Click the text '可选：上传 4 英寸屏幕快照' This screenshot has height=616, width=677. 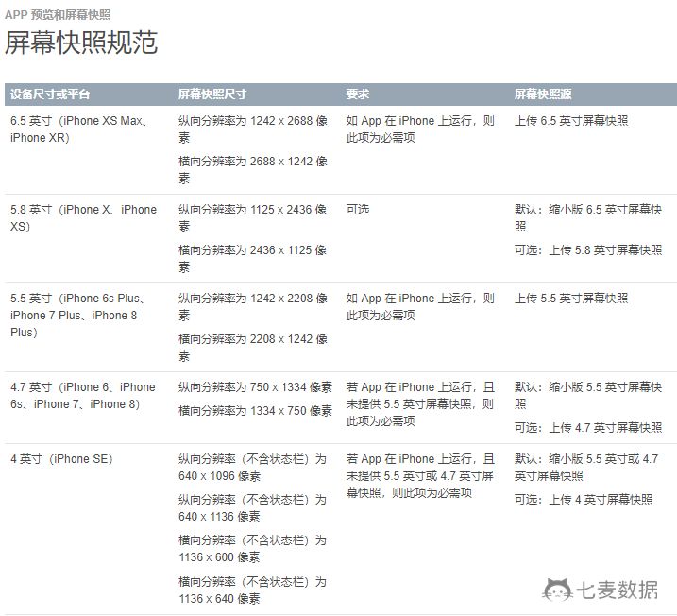pos(584,500)
